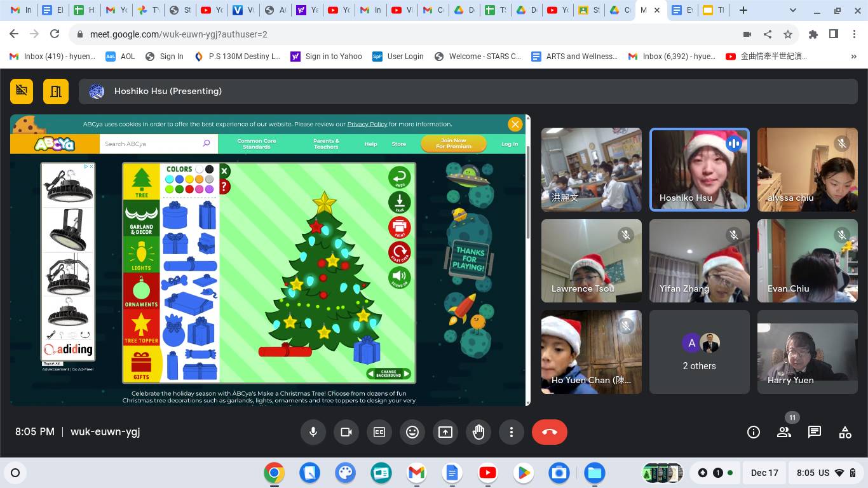Show the people participants panel
The height and width of the screenshot is (488, 868).
tap(784, 432)
